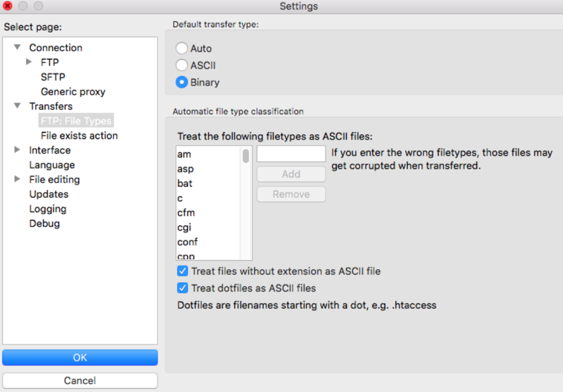Go to the Language settings page
Screen dimensions: 563x392
(52, 165)
